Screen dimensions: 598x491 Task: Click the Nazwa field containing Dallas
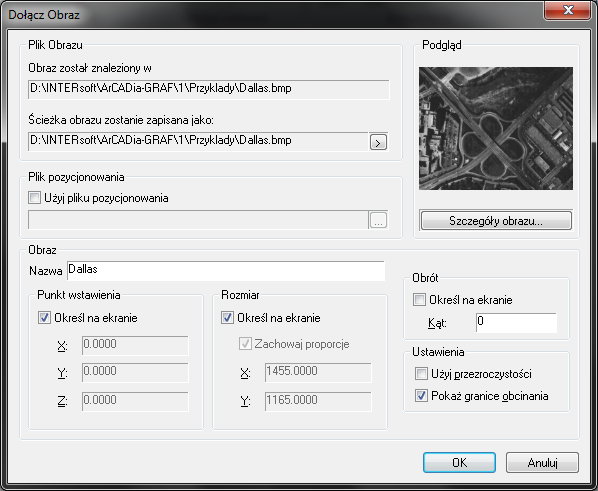point(226,270)
